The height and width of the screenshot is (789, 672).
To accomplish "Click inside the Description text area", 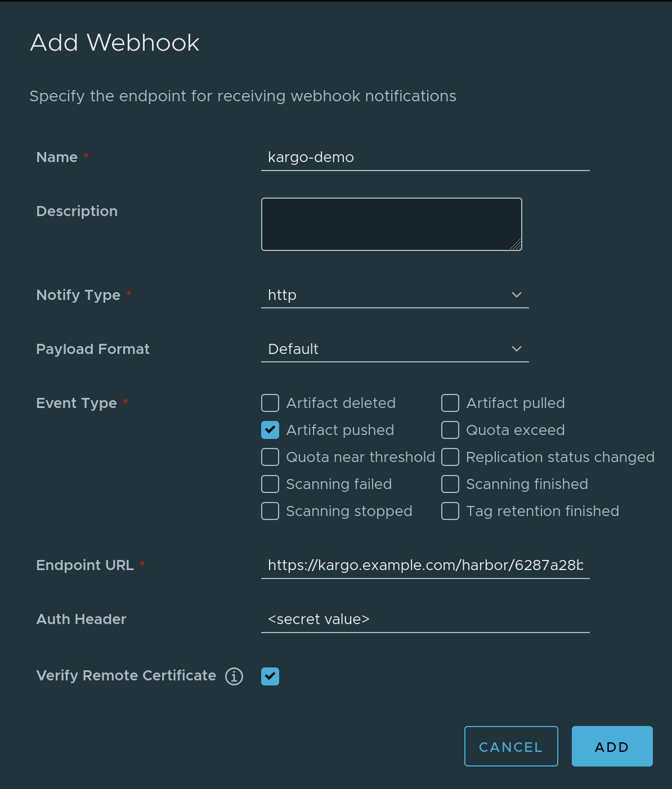I will 391,223.
